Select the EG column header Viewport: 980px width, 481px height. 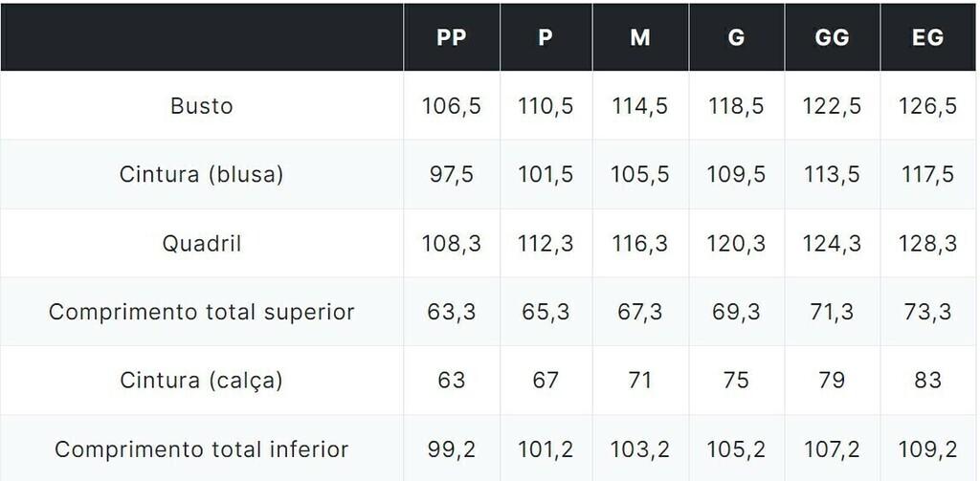927,37
